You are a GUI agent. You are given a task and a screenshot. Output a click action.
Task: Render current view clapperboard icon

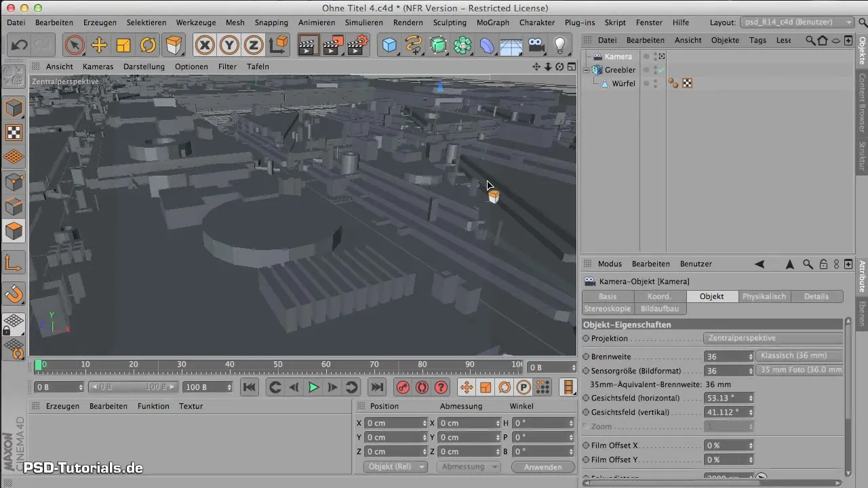[x=308, y=45]
